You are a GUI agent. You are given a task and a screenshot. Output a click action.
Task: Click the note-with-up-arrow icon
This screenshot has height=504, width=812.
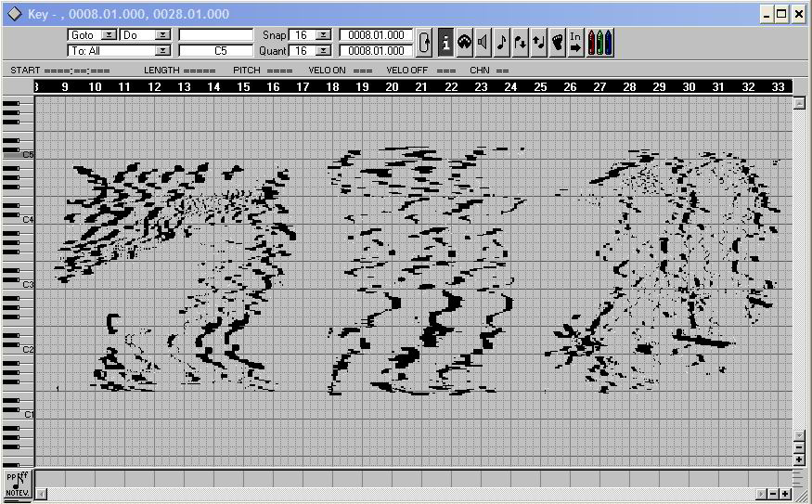click(539, 43)
